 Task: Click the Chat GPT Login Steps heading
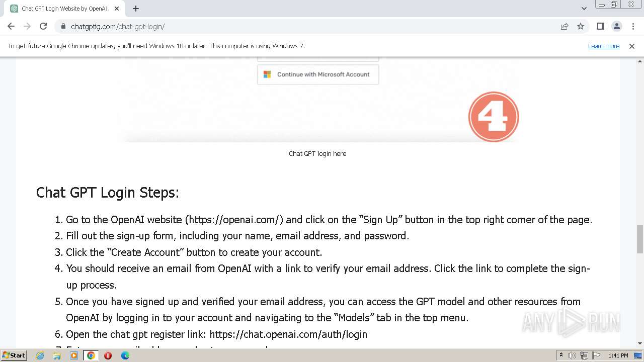(x=108, y=193)
